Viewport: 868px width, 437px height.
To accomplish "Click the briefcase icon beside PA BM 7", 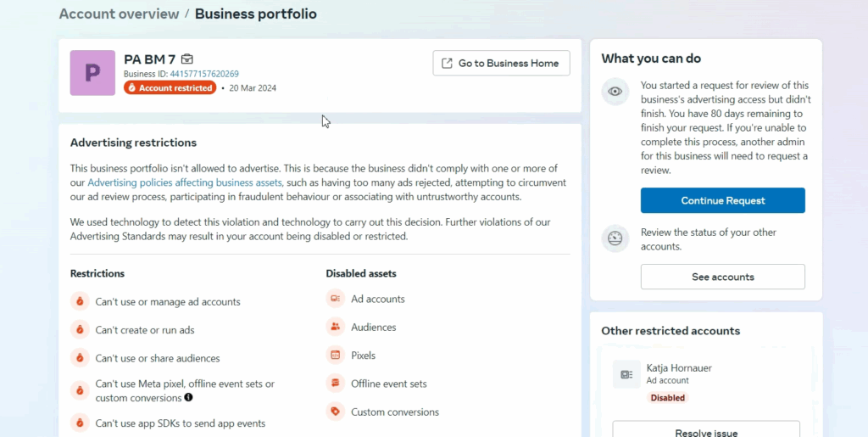I will (187, 59).
